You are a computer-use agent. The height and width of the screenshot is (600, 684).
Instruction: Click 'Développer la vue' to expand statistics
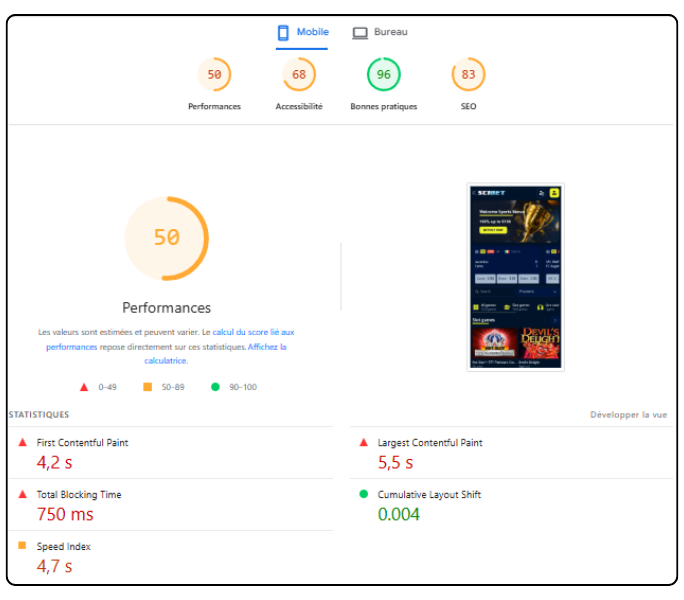click(x=628, y=414)
